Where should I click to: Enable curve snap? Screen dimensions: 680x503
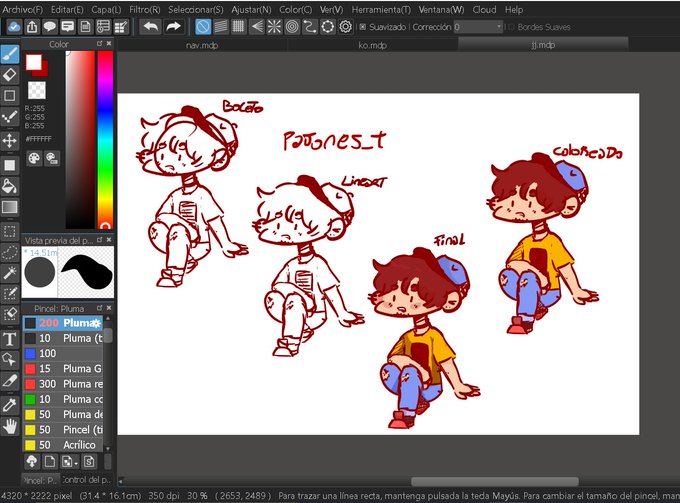[x=310, y=27]
